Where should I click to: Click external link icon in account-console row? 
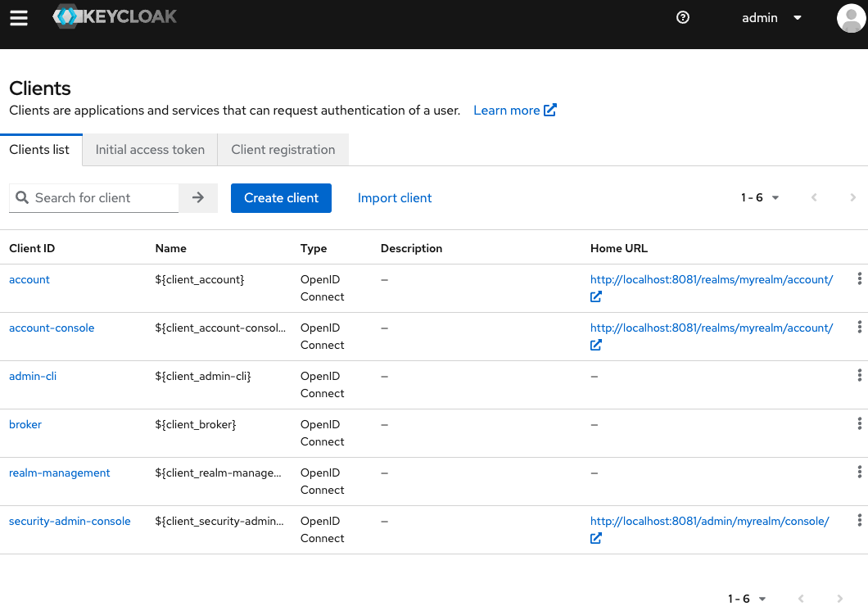click(595, 345)
